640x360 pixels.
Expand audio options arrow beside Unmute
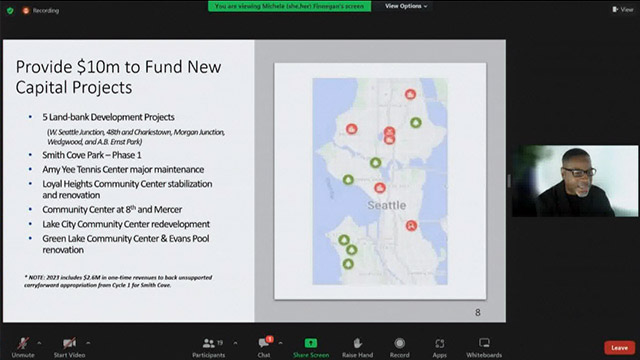click(39, 343)
